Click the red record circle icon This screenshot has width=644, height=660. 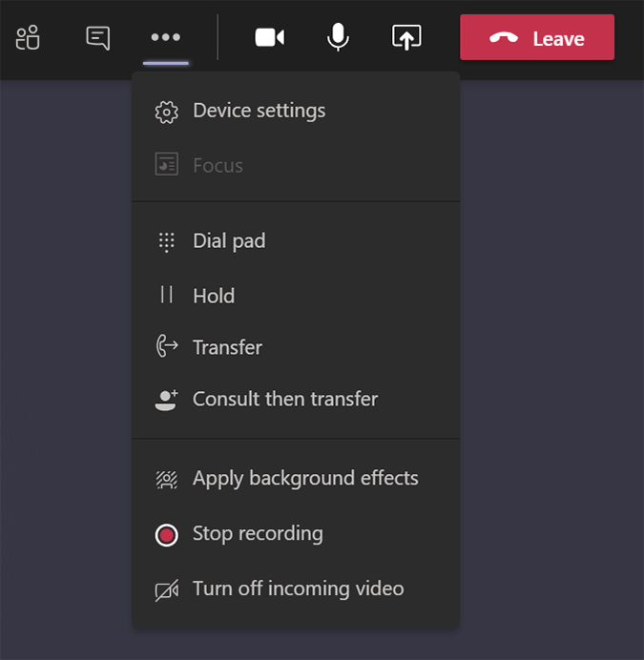[167, 535]
